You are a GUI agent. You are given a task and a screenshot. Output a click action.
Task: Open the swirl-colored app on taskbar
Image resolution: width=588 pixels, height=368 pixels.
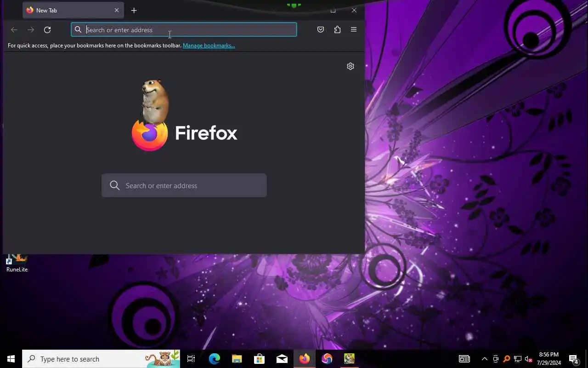(x=327, y=359)
